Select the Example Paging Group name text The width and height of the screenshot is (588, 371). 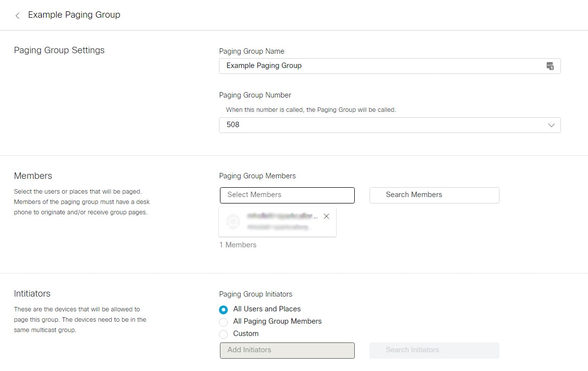click(x=264, y=66)
